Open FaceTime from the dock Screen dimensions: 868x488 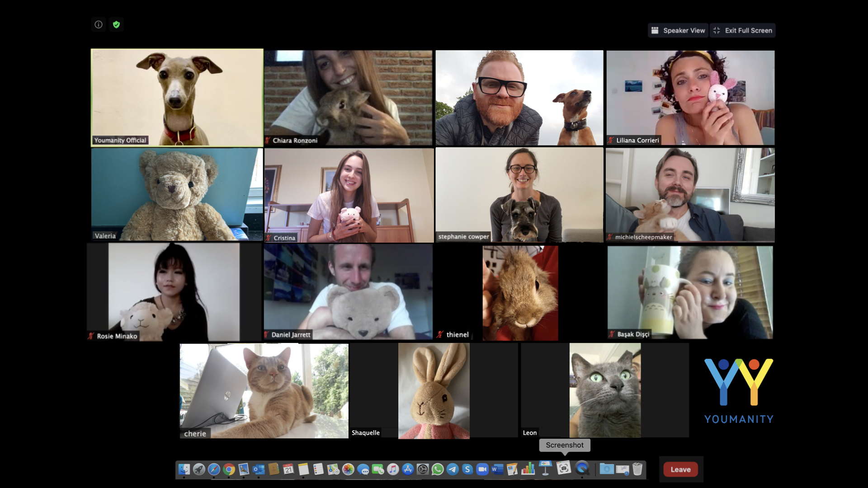pyautogui.click(x=378, y=469)
